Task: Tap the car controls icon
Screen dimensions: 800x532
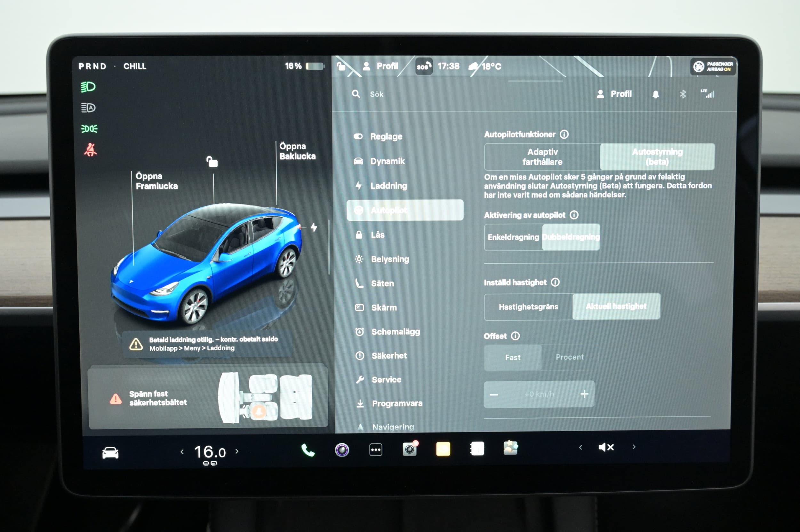Action: click(110, 453)
